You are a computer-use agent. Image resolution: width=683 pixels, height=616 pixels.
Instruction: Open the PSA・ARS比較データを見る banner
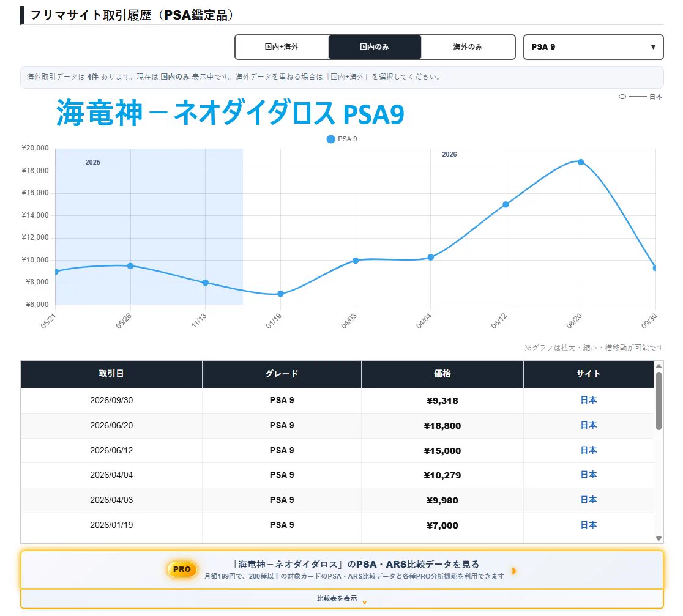pos(342,570)
